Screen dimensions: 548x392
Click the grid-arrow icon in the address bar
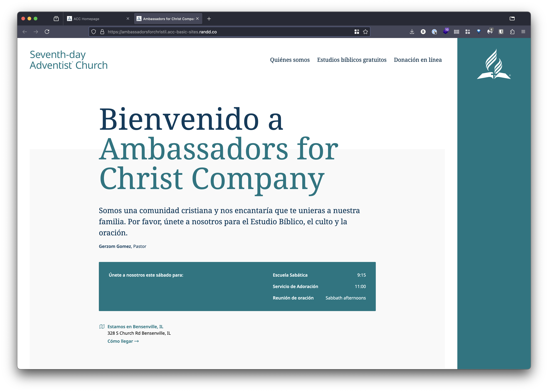pos(357,32)
